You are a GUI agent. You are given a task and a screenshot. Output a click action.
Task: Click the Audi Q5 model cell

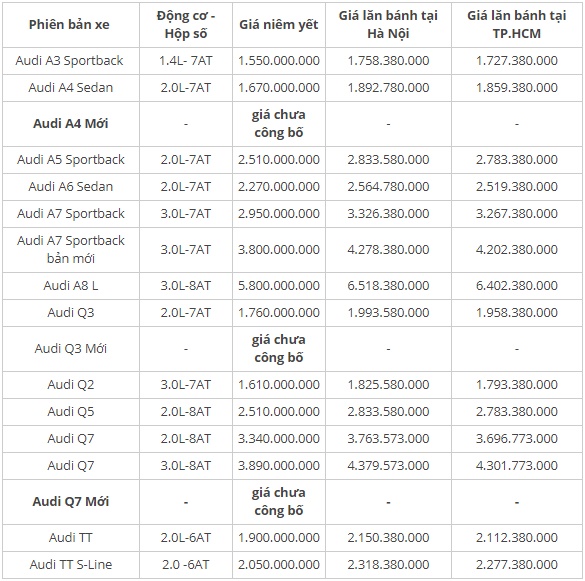(x=71, y=412)
